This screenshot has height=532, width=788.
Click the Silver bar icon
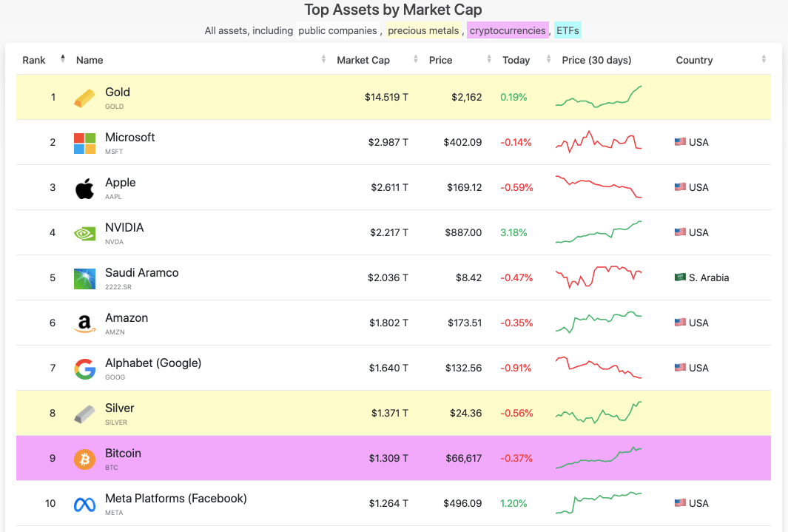click(84, 414)
